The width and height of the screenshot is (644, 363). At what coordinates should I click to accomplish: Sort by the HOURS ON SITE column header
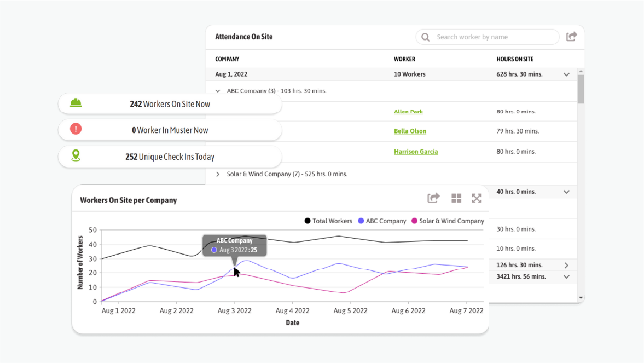coord(514,59)
